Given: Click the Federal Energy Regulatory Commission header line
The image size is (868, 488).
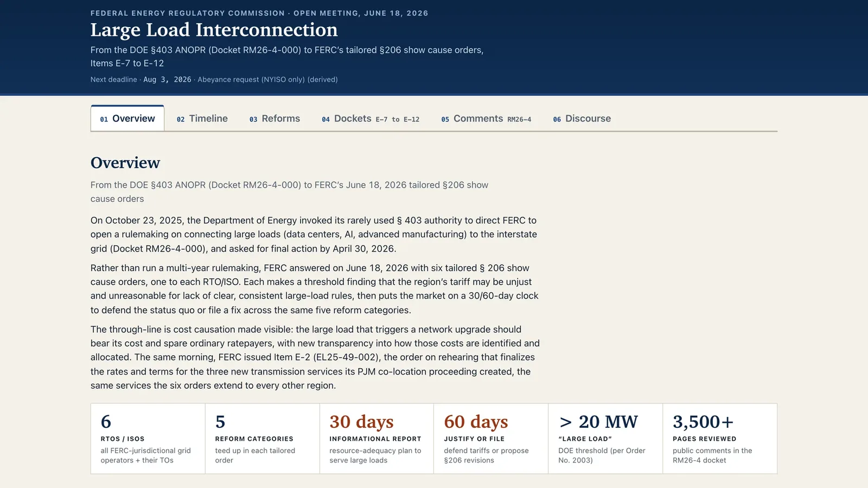Looking at the screenshot, I should pyautogui.click(x=259, y=13).
